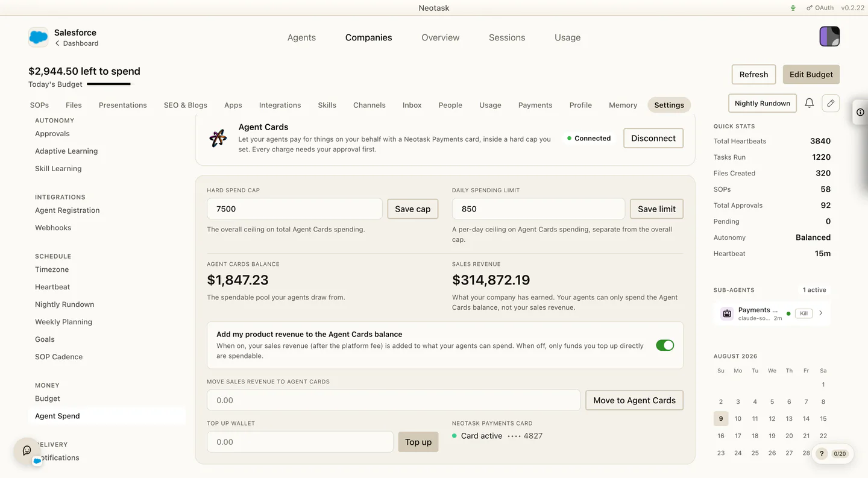Click the help question mark icon
The width and height of the screenshot is (868, 478).
[822, 453]
